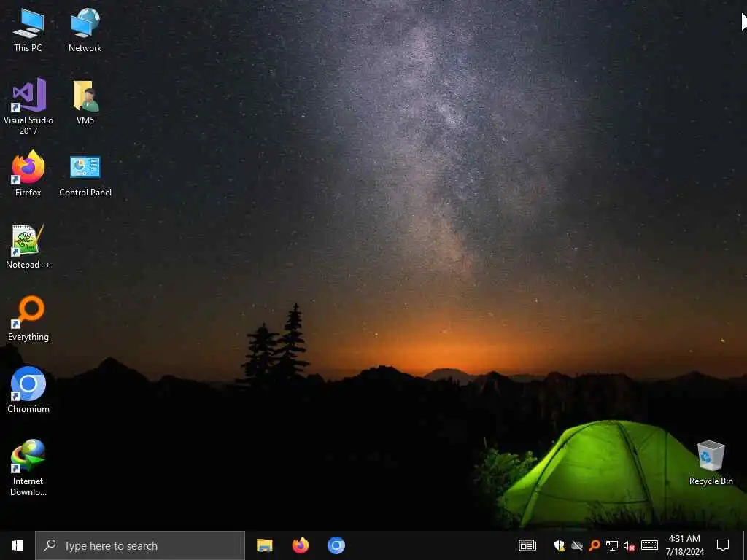Screen dimensions: 747x560
Task: Launch Chromium from the taskbar
Action: pos(336,545)
